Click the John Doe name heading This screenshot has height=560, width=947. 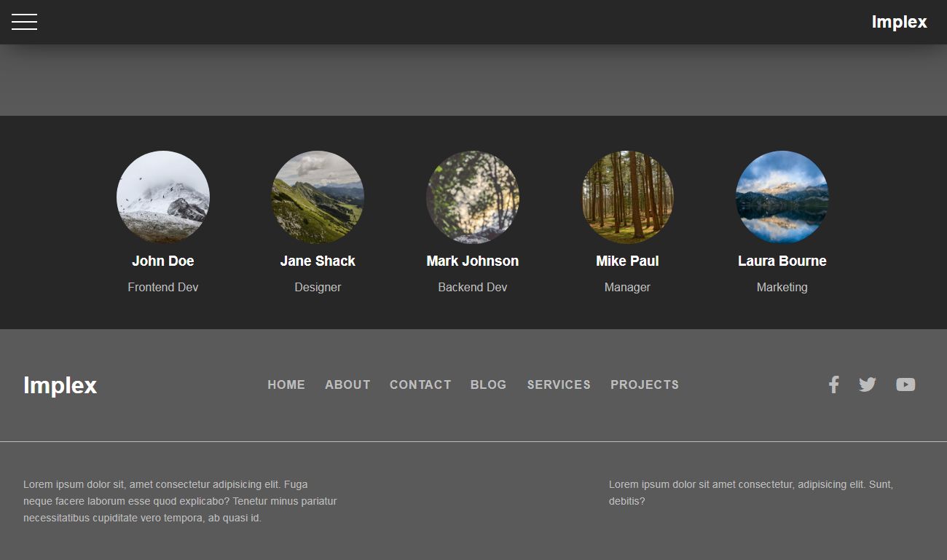(163, 261)
